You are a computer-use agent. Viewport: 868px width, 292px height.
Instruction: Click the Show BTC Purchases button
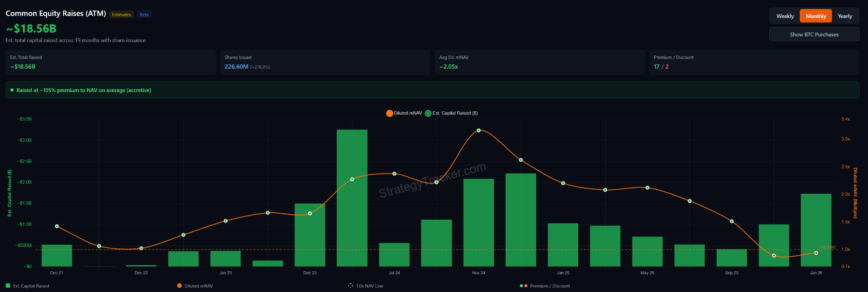[814, 34]
